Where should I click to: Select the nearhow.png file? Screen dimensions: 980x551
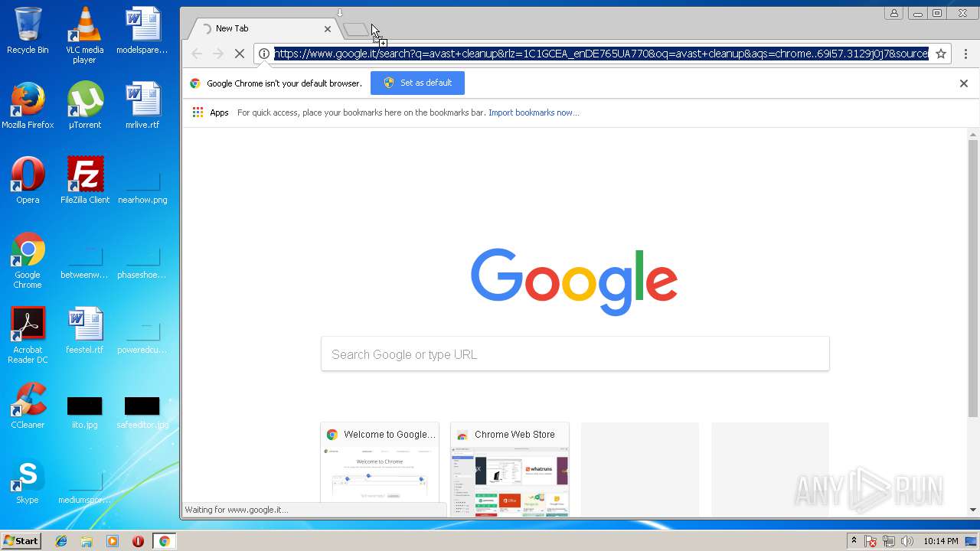coord(142,187)
